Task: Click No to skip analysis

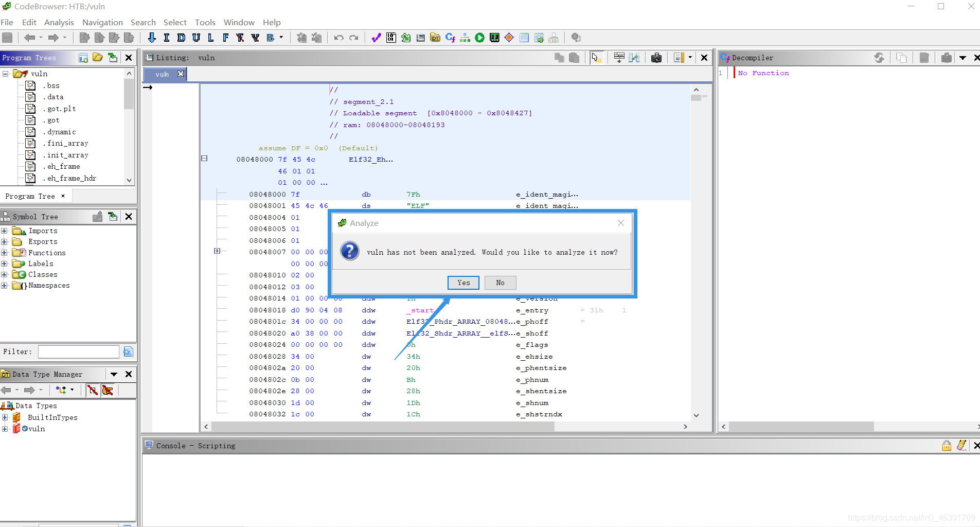Action: coord(500,283)
